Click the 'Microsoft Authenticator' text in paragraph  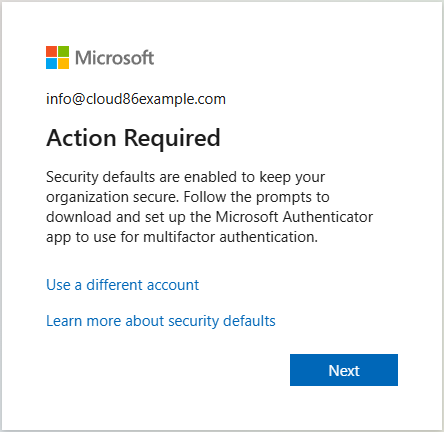click(x=294, y=217)
